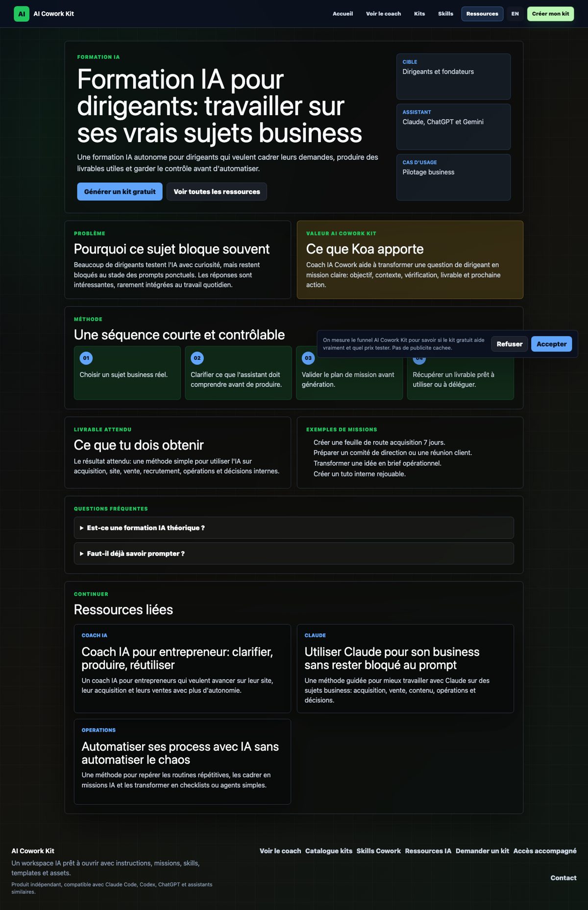Expand 'Faut-il déjà savoir prompter ?'
Viewport: 588px width, 910px height.
[x=294, y=553]
